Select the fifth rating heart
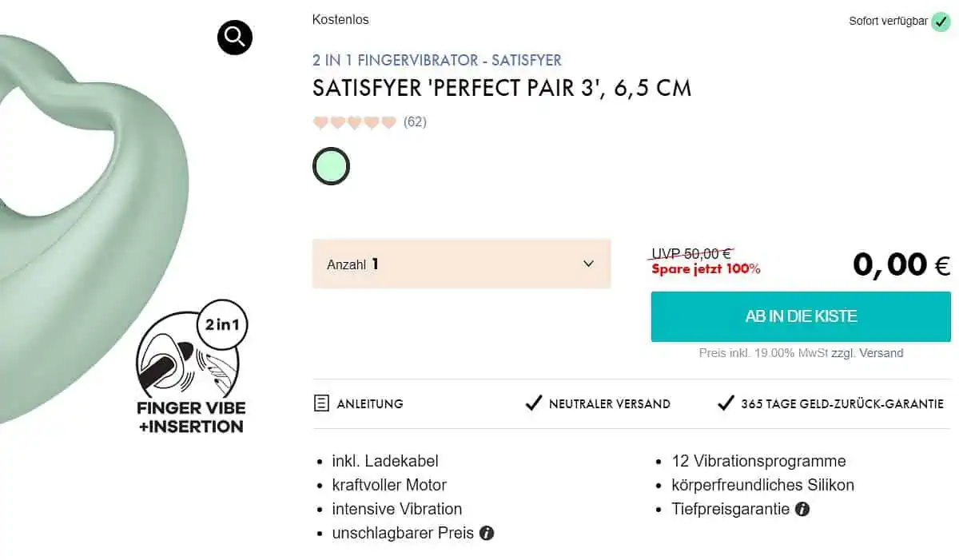This screenshot has width=959, height=560. tap(389, 121)
